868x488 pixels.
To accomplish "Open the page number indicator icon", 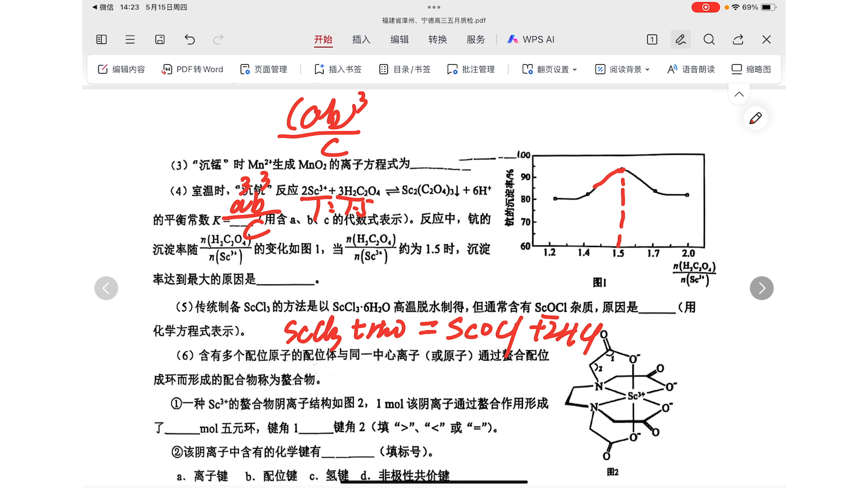I will point(652,40).
